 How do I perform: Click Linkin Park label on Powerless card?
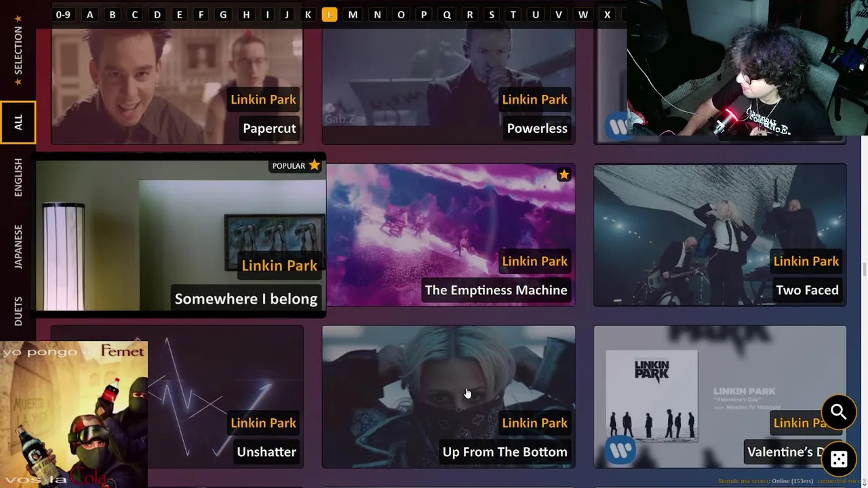coord(534,100)
